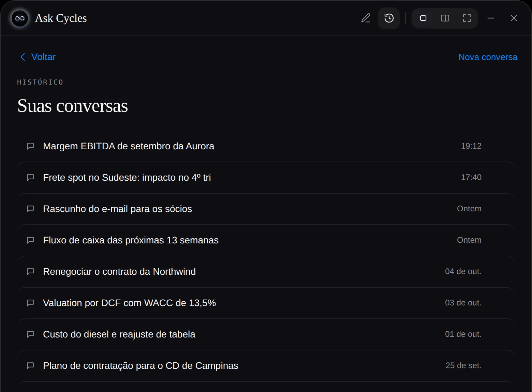Open Fluxo de caixa das próximas 13 semanas
This screenshot has height=392, width=532.
(266, 240)
